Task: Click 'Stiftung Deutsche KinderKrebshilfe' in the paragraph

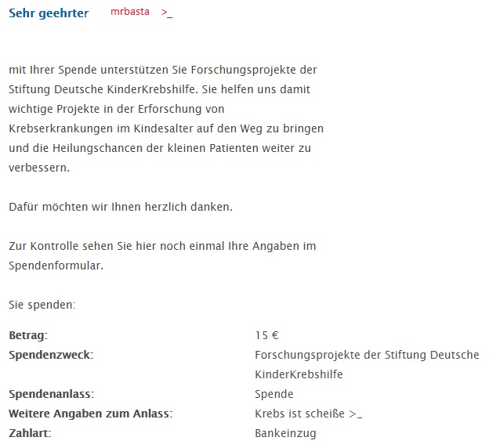Action: pyautogui.click(x=102, y=89)
